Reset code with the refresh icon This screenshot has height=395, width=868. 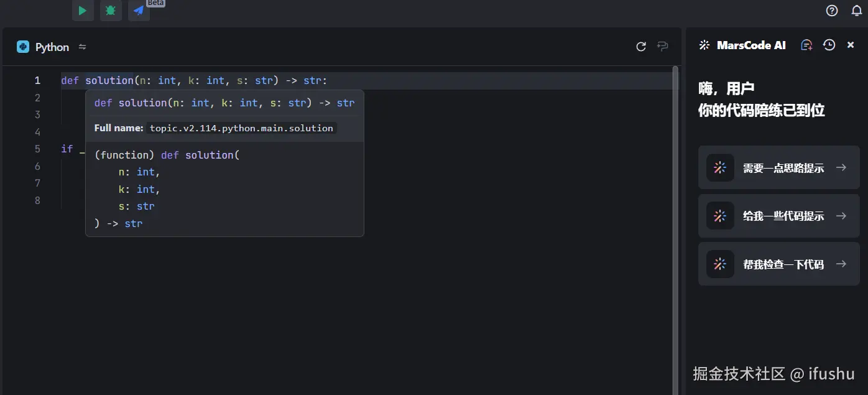pyautogui.click(x=641, y=47)
